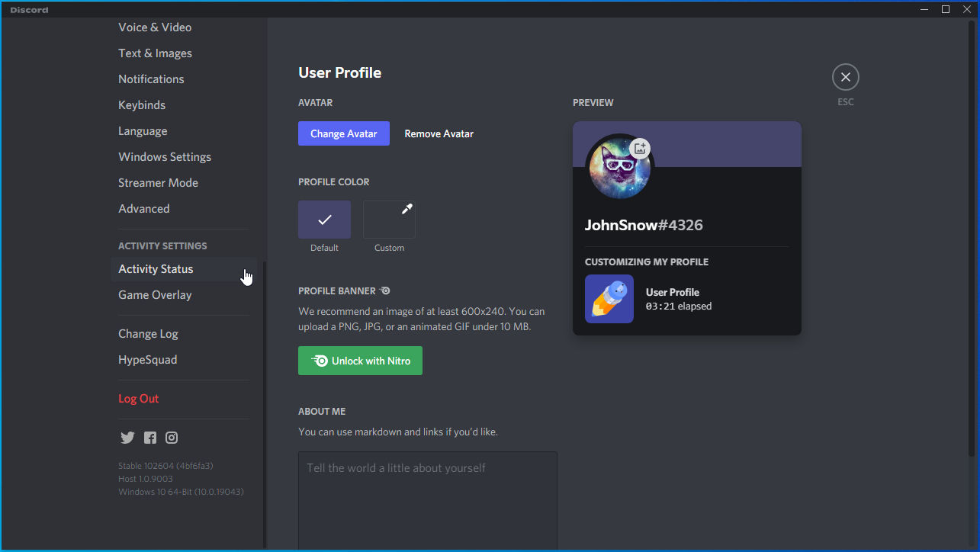Open HypeSquad settings page
The width and height of the screenshot is (980, 552).
point(147,360)
